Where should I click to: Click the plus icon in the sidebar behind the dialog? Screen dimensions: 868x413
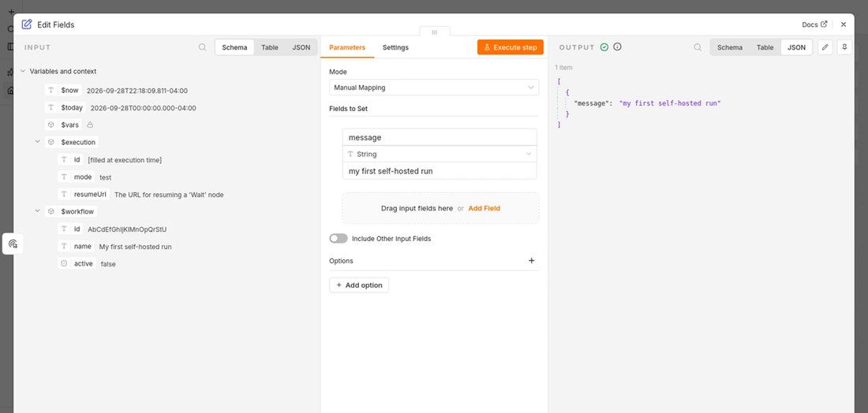(10, 12)
